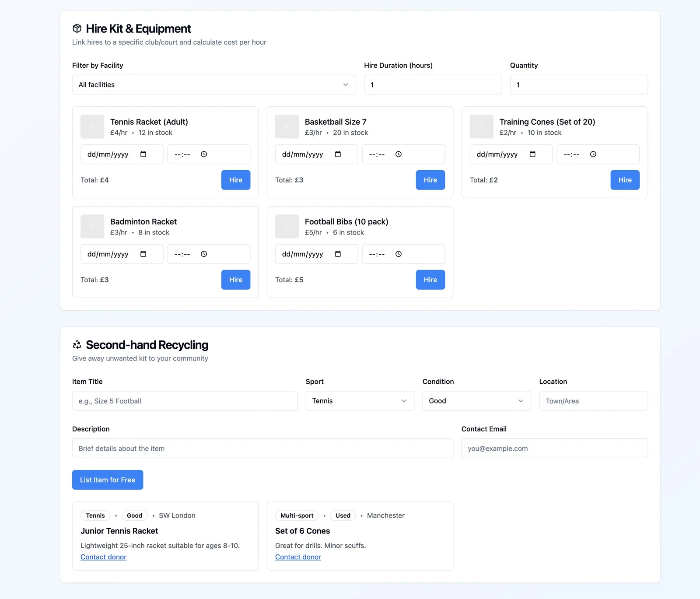Open Contact donor for Junior Tennis Racket
700x599 pixels.
[x=103, y=557]
